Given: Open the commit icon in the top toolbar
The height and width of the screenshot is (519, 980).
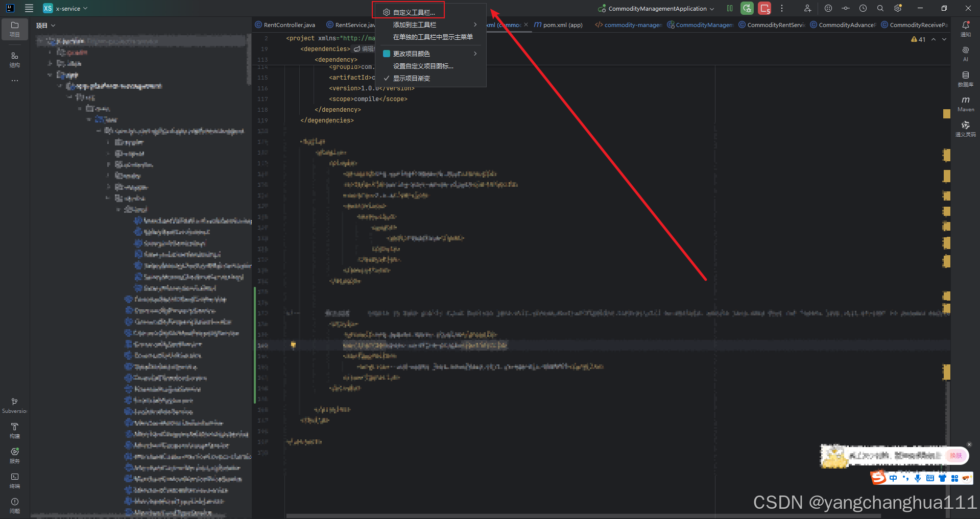Looking at the screenshot, I should click(846, 8).
